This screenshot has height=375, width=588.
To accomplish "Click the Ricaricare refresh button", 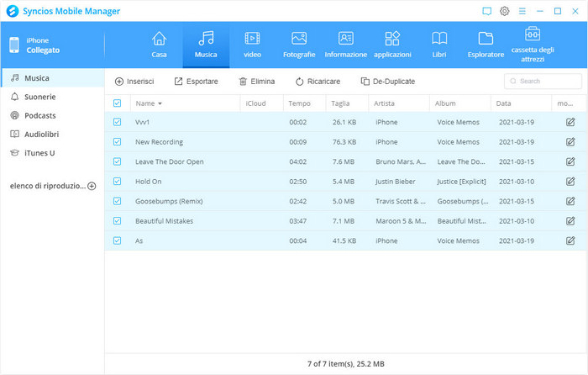I will click(x=318, y=82).
